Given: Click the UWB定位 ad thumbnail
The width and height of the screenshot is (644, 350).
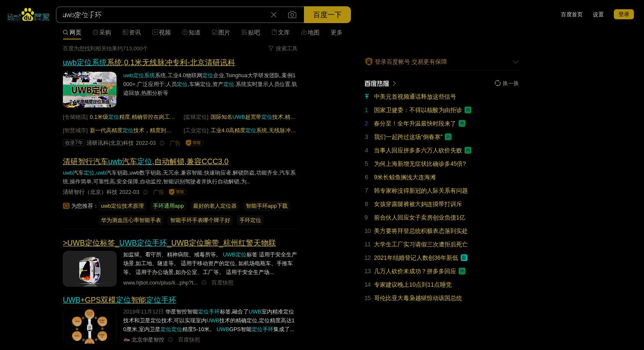Looking at the screenshot, I should click(x=90, y=89).
